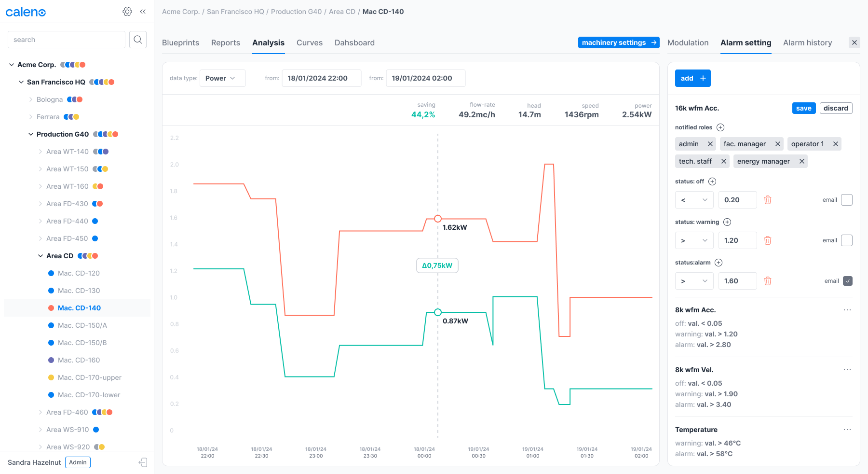Add a new notified role
Screen dimensions: 868x474
tap(720, 127)
